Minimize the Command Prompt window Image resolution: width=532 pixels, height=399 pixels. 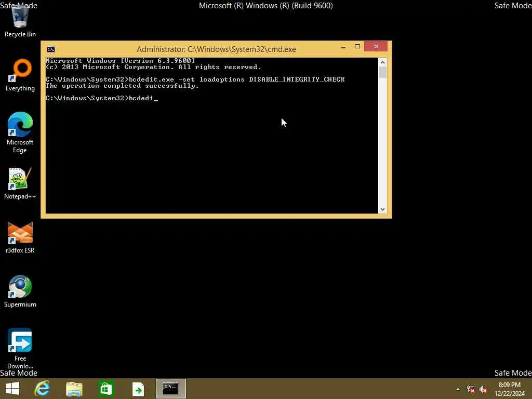coord(343,47)
